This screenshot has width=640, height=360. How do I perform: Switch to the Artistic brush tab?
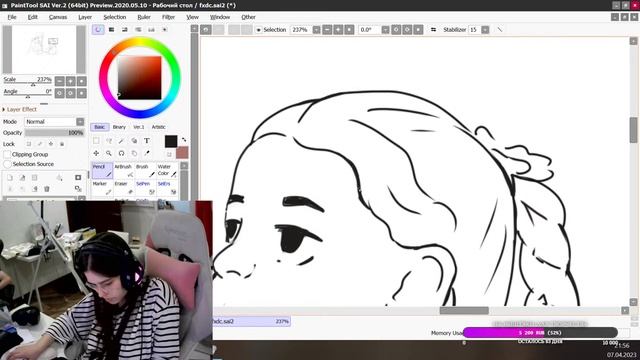click(159, 127)
